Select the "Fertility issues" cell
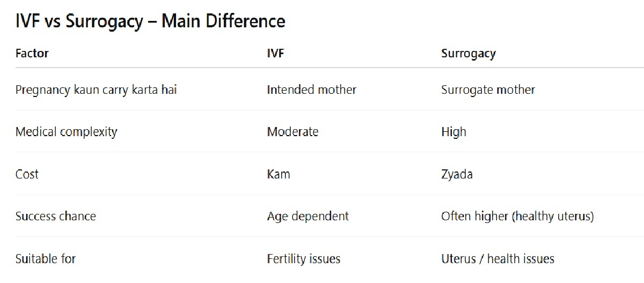The image size is (644, 283). point(303,259)
